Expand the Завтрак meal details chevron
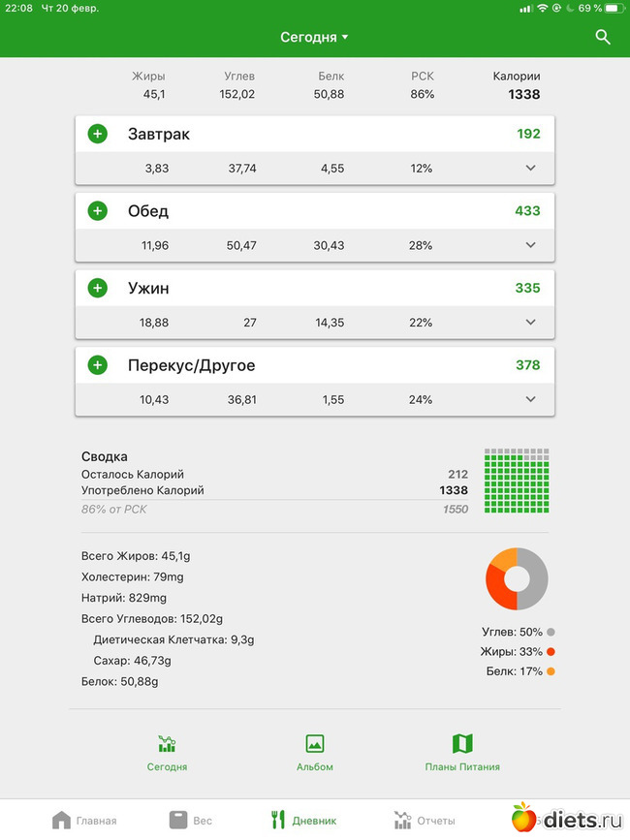This screenshot has height=840, width=630. [x=530, y=168]
